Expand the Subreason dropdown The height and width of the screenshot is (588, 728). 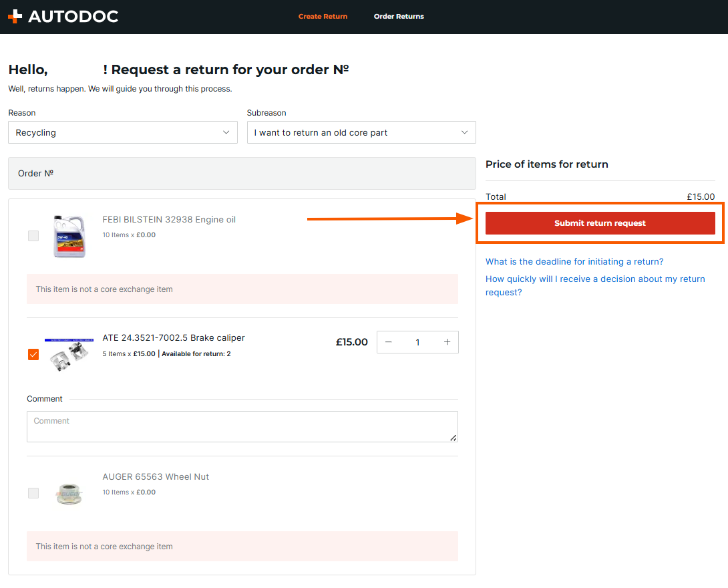(x=361, y=132)
